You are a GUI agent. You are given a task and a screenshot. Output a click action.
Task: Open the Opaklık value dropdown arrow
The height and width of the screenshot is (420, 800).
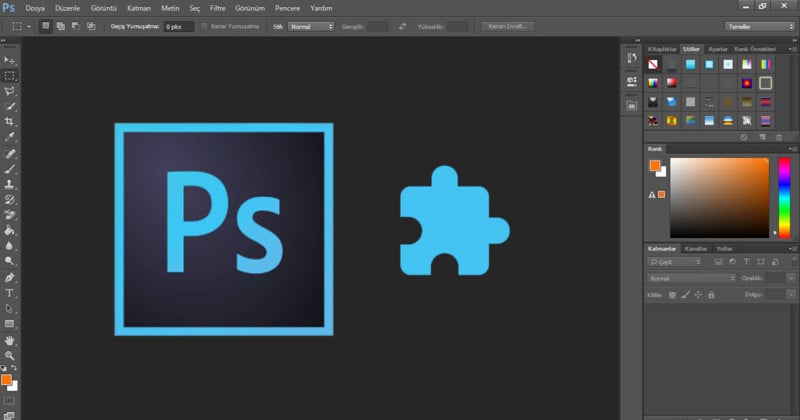(x=791, y=278)
